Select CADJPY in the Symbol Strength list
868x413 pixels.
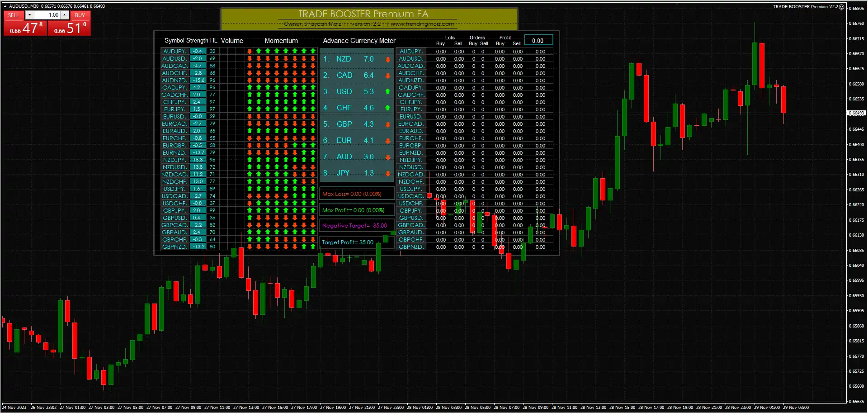175,87
